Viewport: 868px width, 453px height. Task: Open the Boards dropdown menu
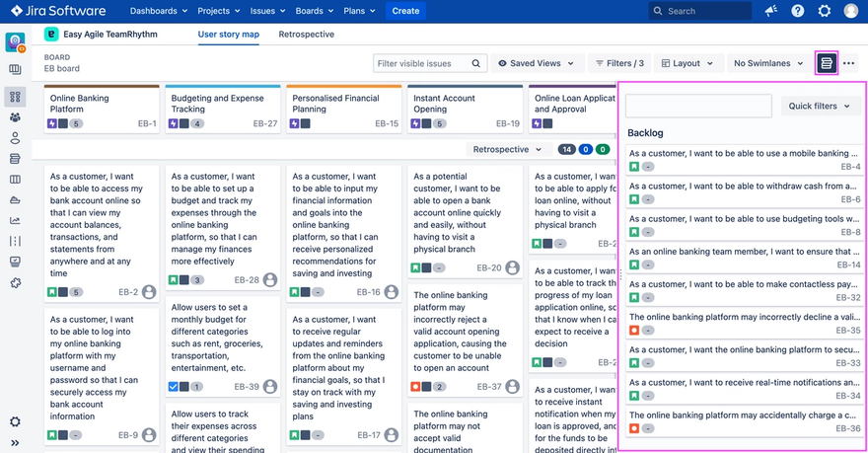click(315, 11)
